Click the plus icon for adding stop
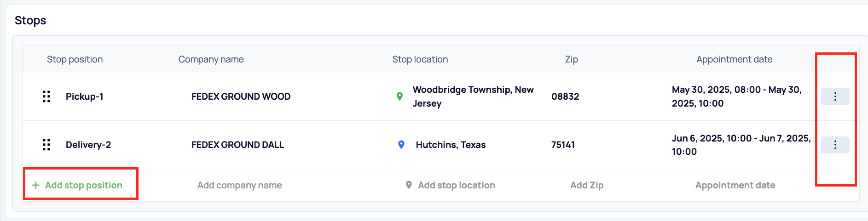Image resolution: width=868 pixels, height=221 pixels. point(36,185)
